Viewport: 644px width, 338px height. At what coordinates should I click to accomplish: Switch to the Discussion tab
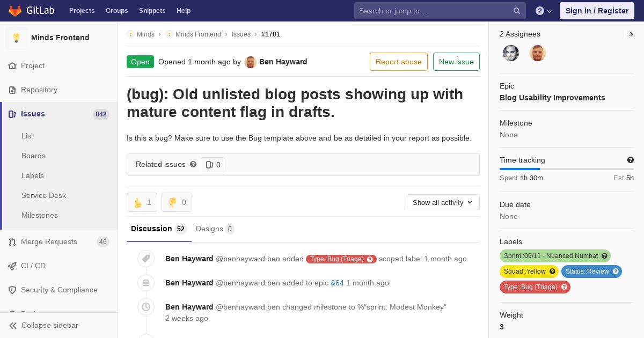159,229
